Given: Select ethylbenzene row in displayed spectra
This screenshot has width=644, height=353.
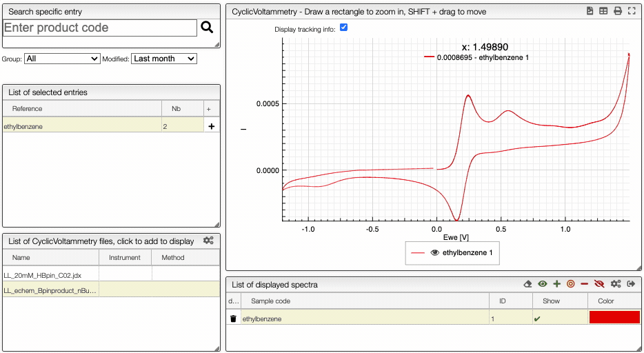Looking at the screenshot, I should (364, 319).
